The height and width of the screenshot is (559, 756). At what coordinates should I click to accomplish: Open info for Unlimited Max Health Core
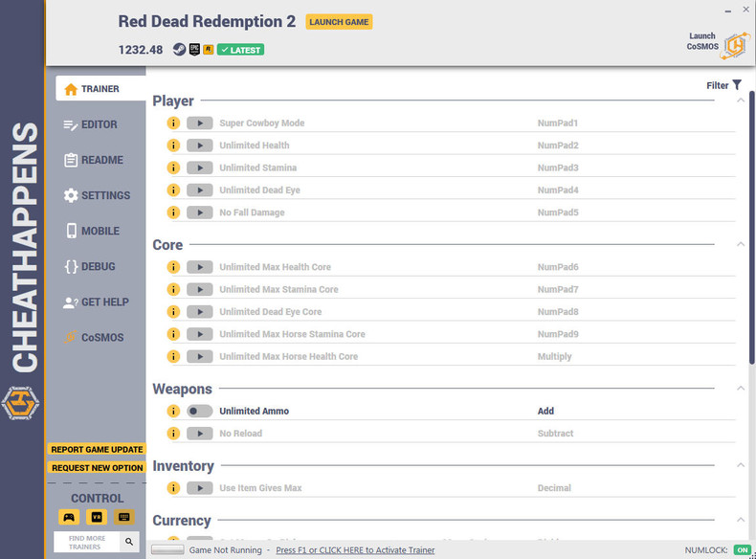click(173, 267)
